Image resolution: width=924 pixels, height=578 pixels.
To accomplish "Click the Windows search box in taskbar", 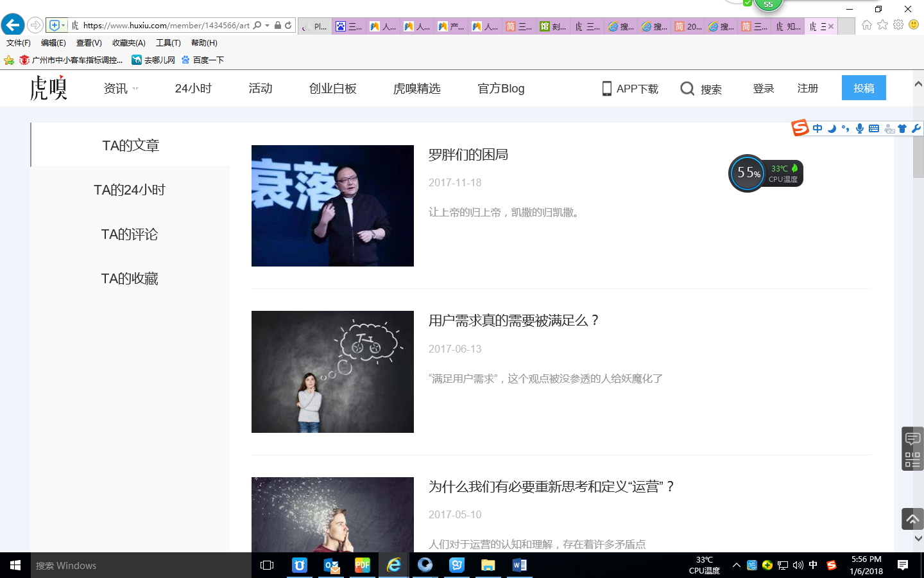I will point(141,565).
